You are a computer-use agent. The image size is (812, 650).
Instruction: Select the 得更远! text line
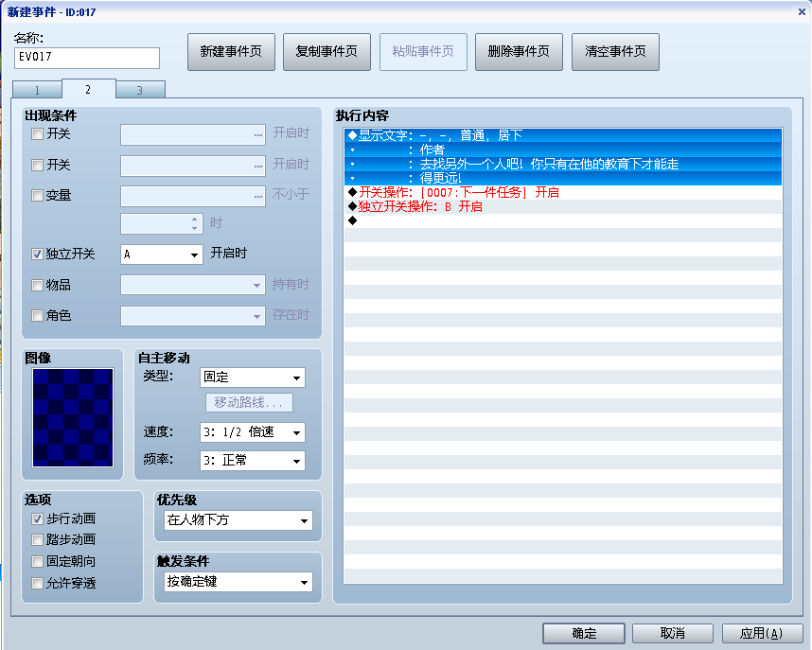click(563, 178)
